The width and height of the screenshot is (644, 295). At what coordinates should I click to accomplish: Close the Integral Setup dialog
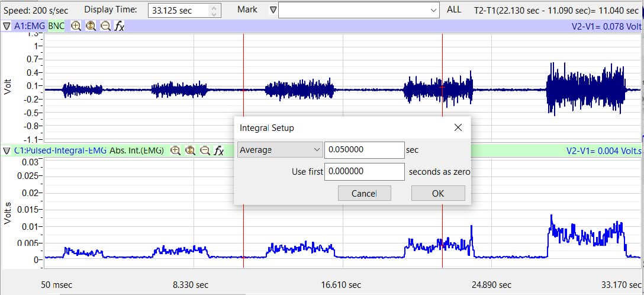(458, 127)
